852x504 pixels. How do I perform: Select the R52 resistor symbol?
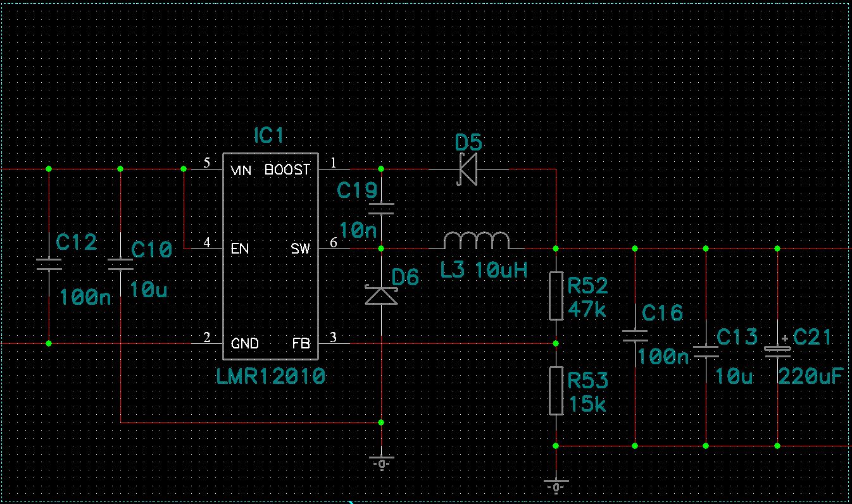[x=556, y=296]
